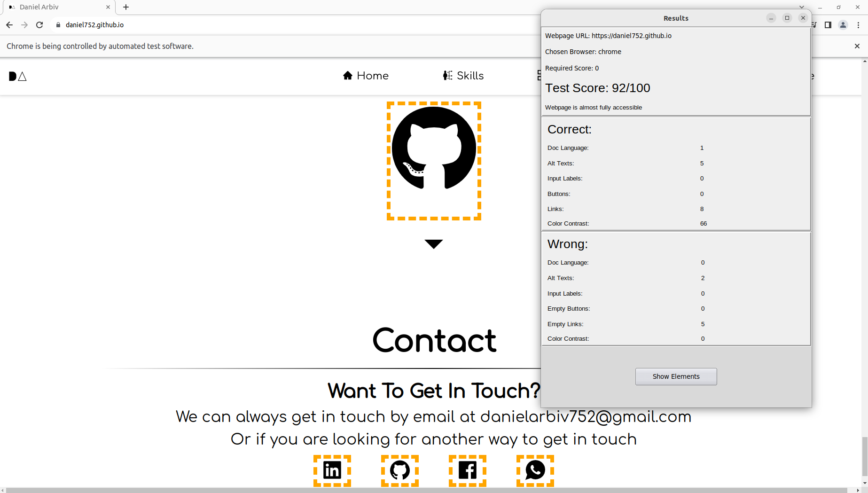This screenshot has height=493, width=868.
Task: Minimize the Chrome window
Action: pyautogui.click(x=820, y=7)
